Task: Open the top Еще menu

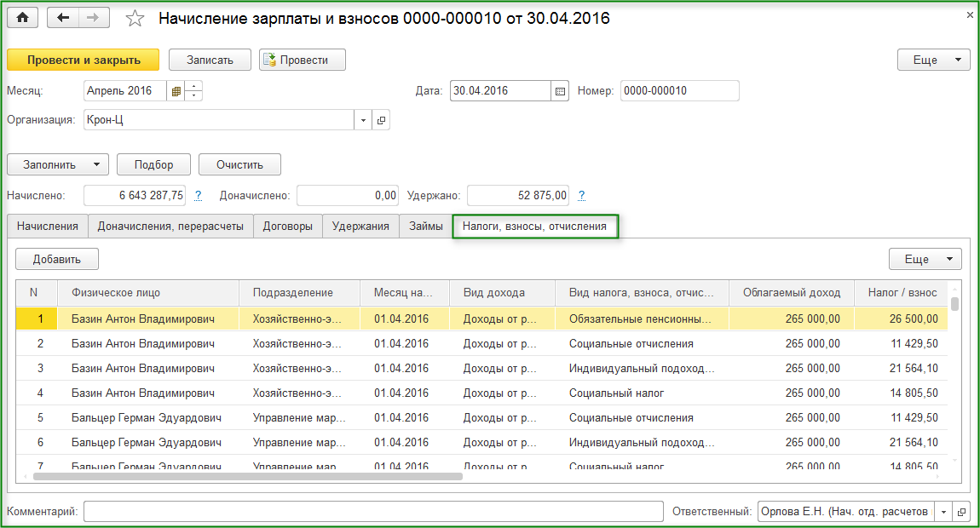Action: (933, 60)
